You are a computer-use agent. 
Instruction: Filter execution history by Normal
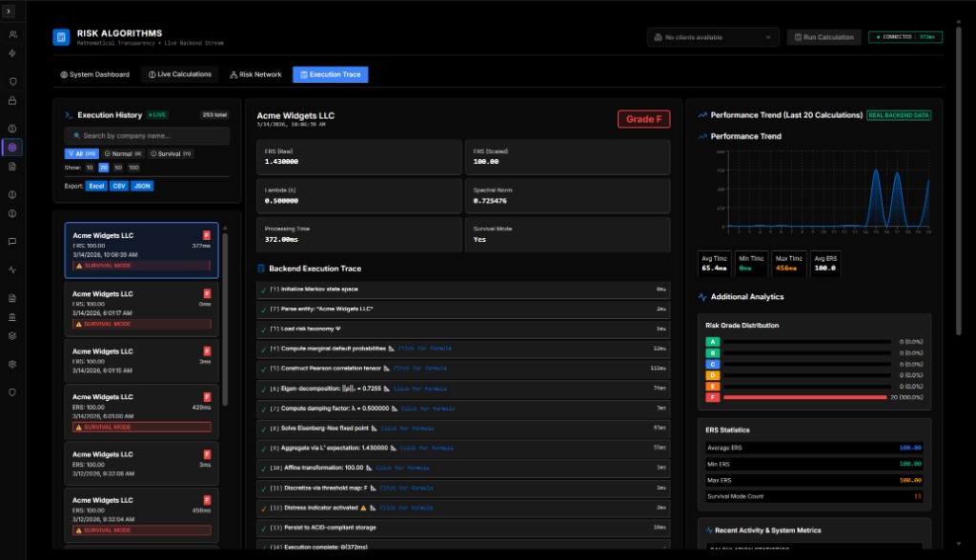click(x=124, y=152)
